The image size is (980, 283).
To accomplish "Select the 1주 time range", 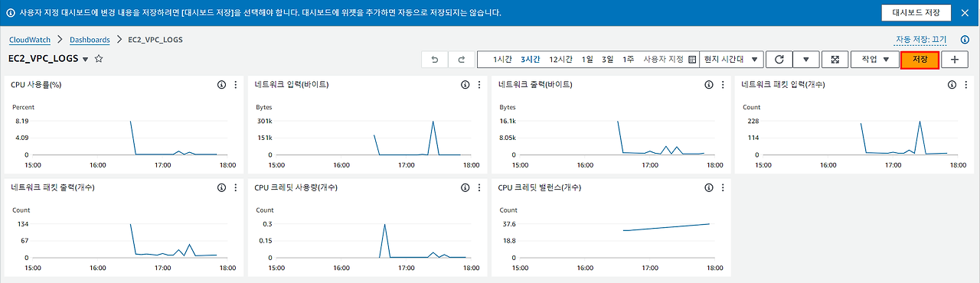I will (629, 60).
